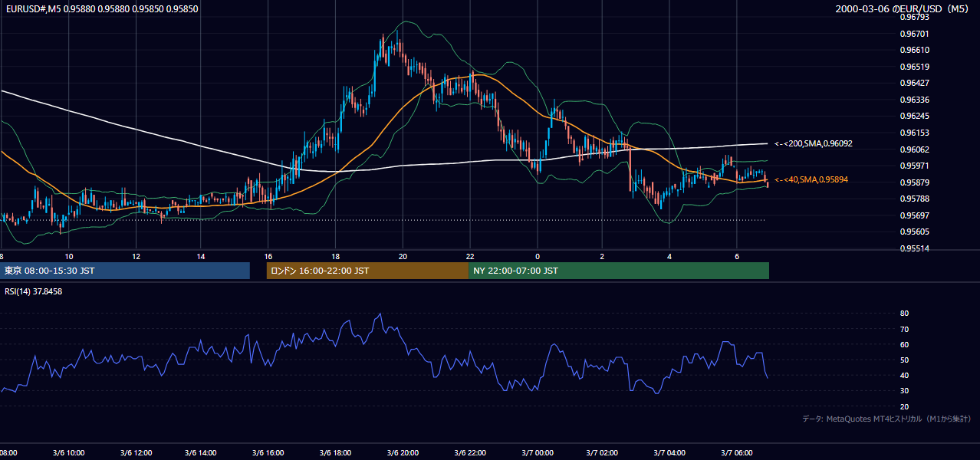Click the 0.95514 price axis label
The width and height of the screenshot is (980, 460).
click(x=913, y=248)
